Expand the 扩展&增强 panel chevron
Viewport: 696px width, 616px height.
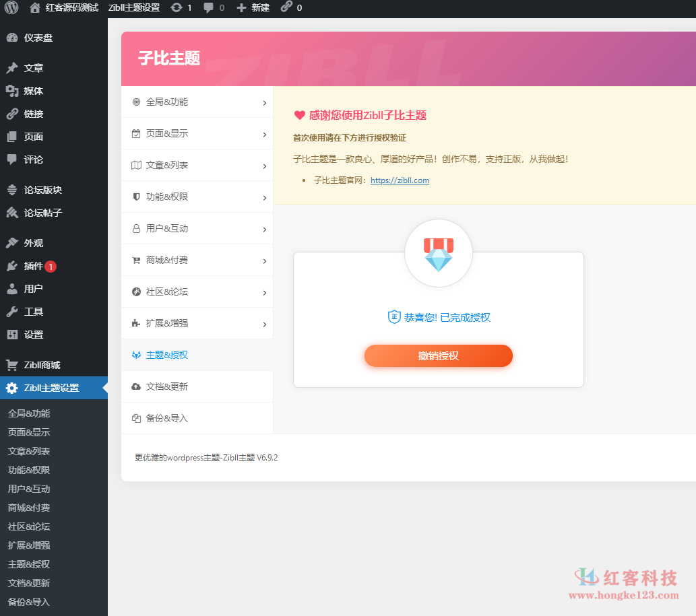265,324
